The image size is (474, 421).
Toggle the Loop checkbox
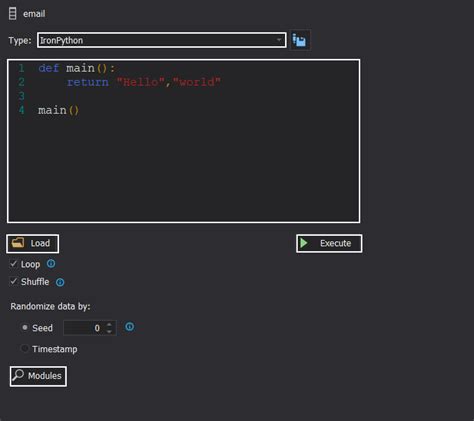pos(13,264)
